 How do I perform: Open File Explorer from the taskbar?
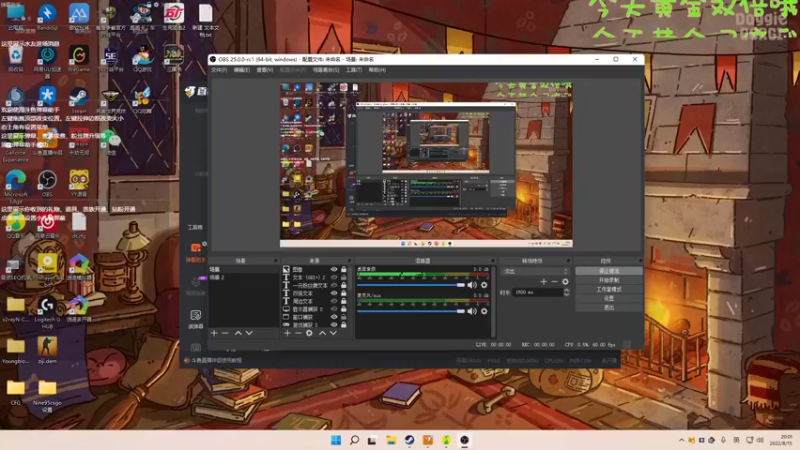(391, 440)
